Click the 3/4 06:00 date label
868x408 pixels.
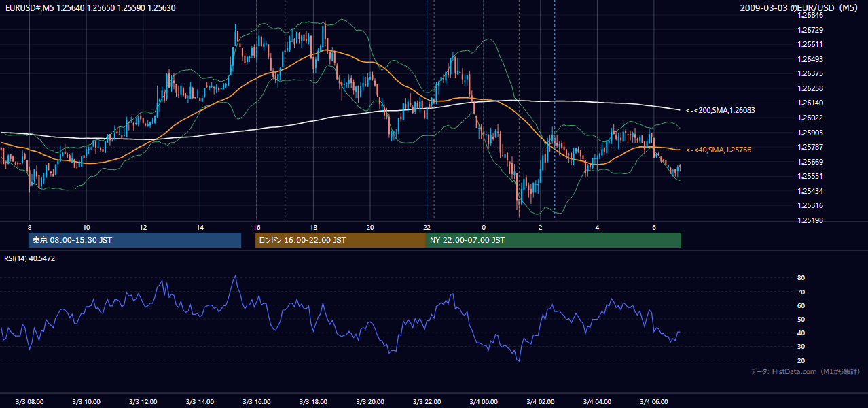coord(654,402)
